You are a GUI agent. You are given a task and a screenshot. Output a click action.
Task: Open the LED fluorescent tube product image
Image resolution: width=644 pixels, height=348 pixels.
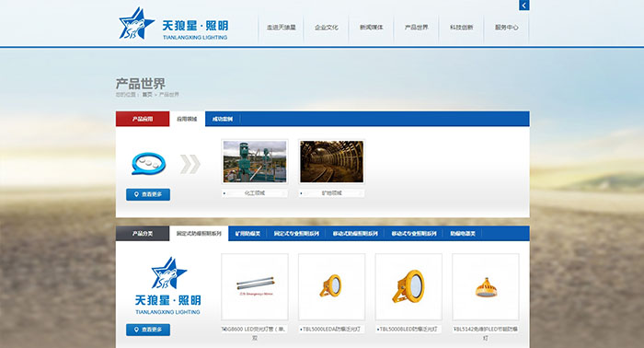[255, 287]
